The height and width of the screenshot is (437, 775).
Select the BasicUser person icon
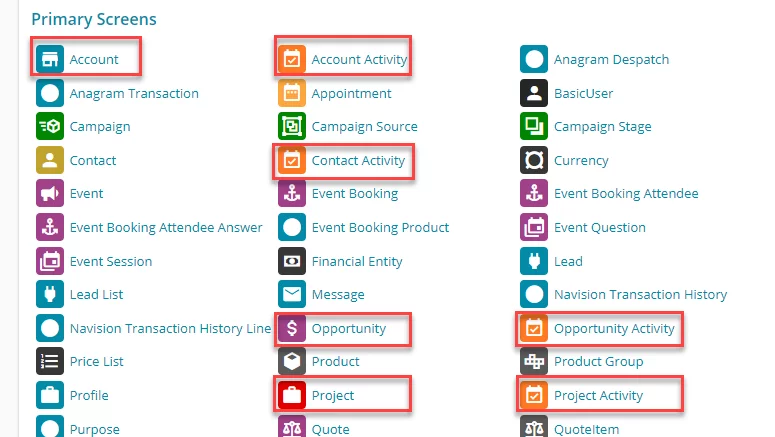tap(534, 93)
